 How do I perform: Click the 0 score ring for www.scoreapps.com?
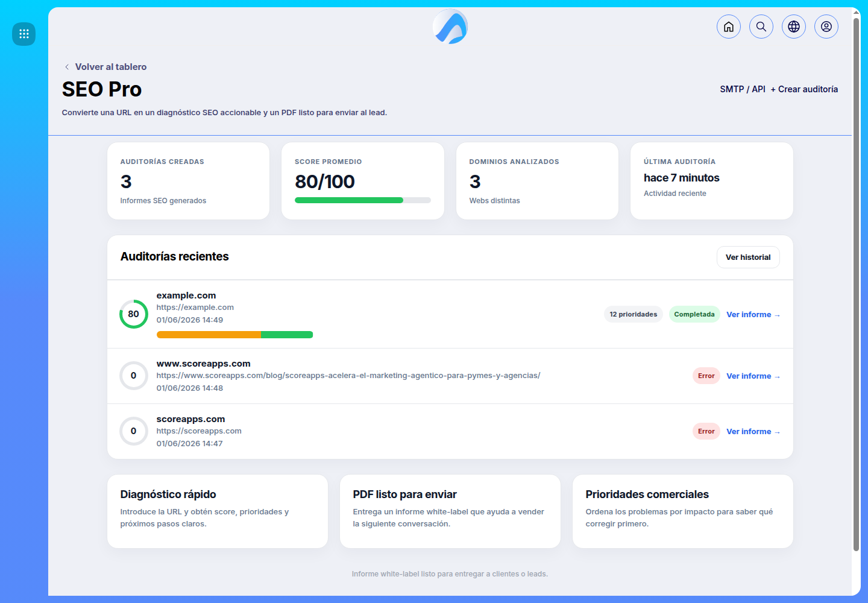[134, 376]
